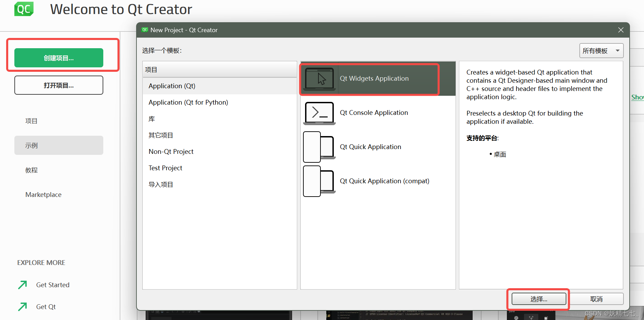
Task: Click the Get Qt arrow icon
Action: [23, 307]
